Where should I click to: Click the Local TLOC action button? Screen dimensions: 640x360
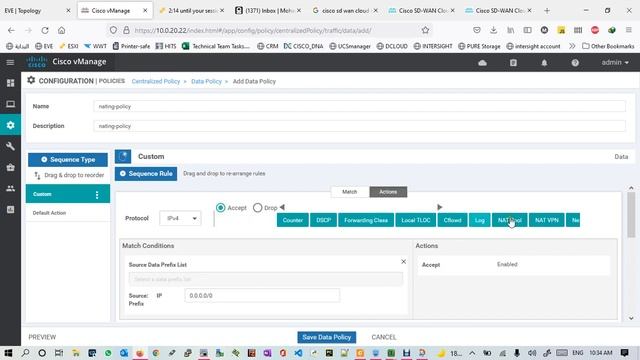coord(416,220)
